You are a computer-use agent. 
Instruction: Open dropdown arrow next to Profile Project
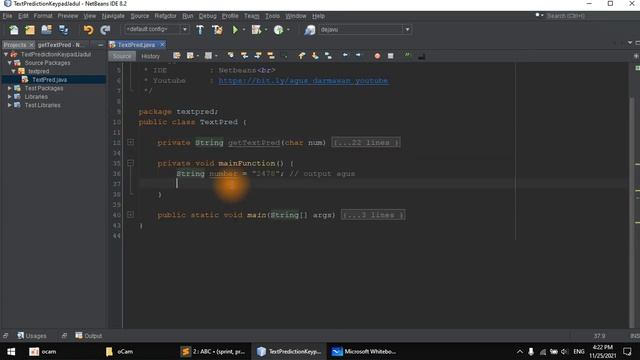[x=288, y=30]
